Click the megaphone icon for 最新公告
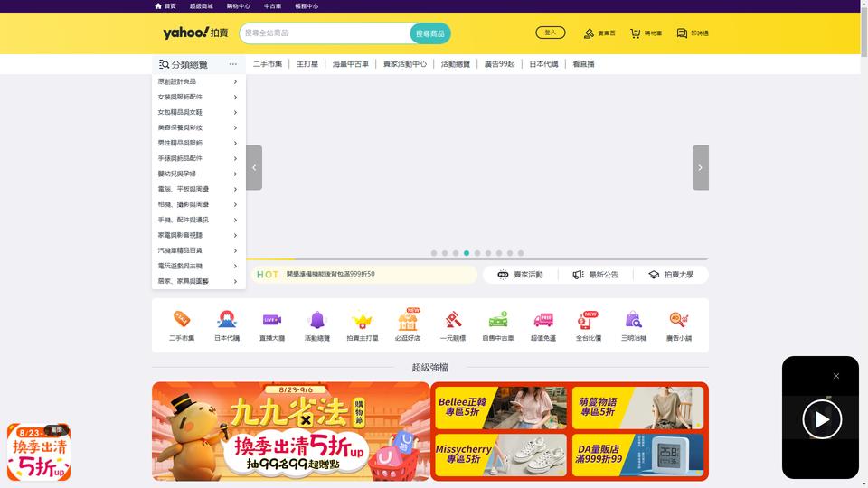 (578, 275)
